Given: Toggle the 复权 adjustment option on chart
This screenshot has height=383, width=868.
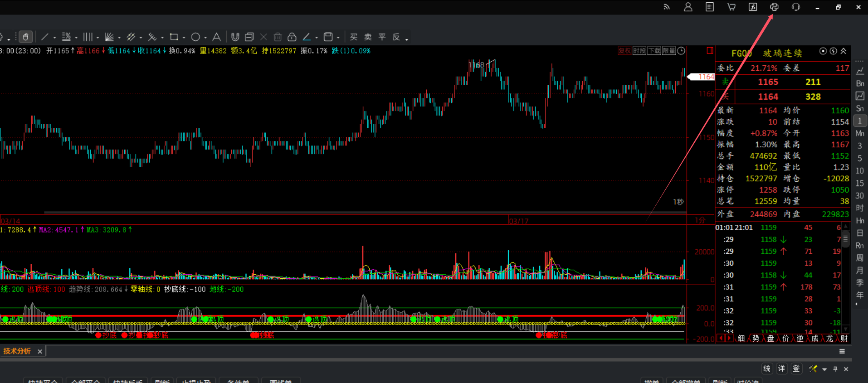Looking at the screenshot, I should 624,51.
